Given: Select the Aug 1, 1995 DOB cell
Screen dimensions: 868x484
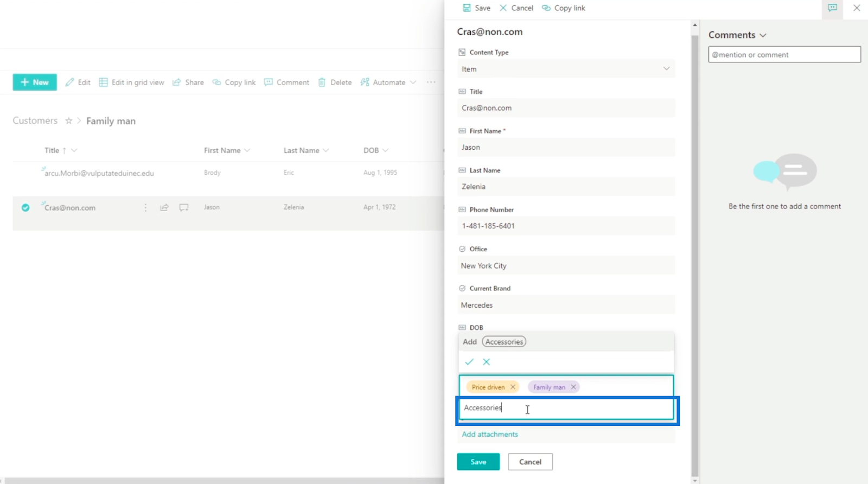Looking at the screenshot, I should coord(380,173).
